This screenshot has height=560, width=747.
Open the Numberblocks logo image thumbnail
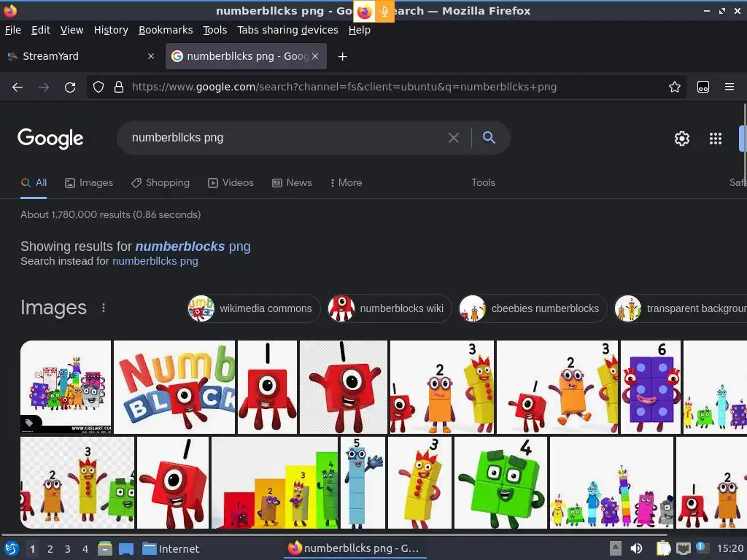[x=174, y=387]
